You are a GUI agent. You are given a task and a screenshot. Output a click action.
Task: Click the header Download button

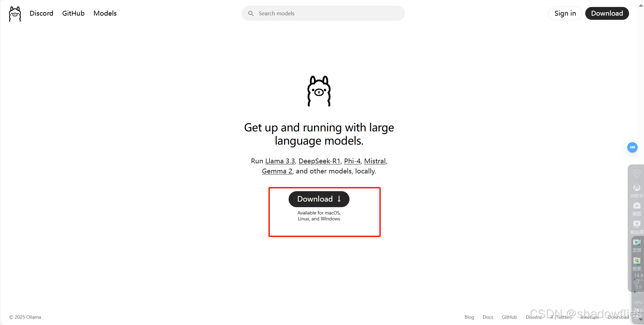[x=607, y=13]
